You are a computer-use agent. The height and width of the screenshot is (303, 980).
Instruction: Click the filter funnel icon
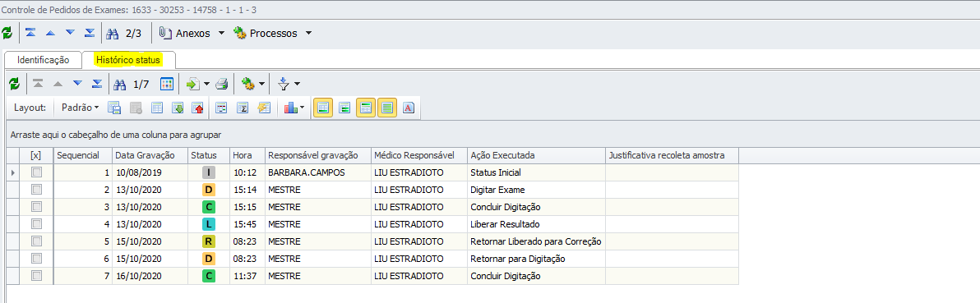(x=284, y=84)
